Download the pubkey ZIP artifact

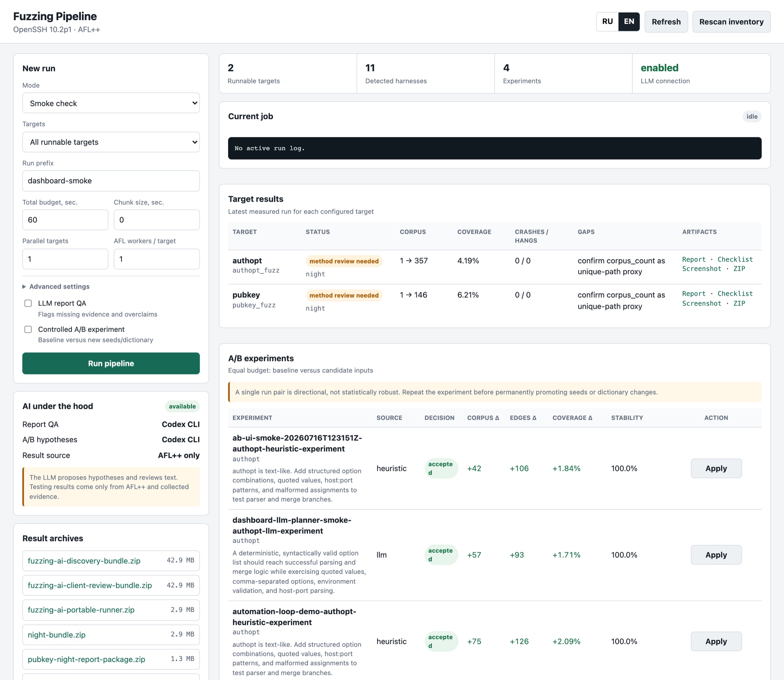[x=739, y=303]
